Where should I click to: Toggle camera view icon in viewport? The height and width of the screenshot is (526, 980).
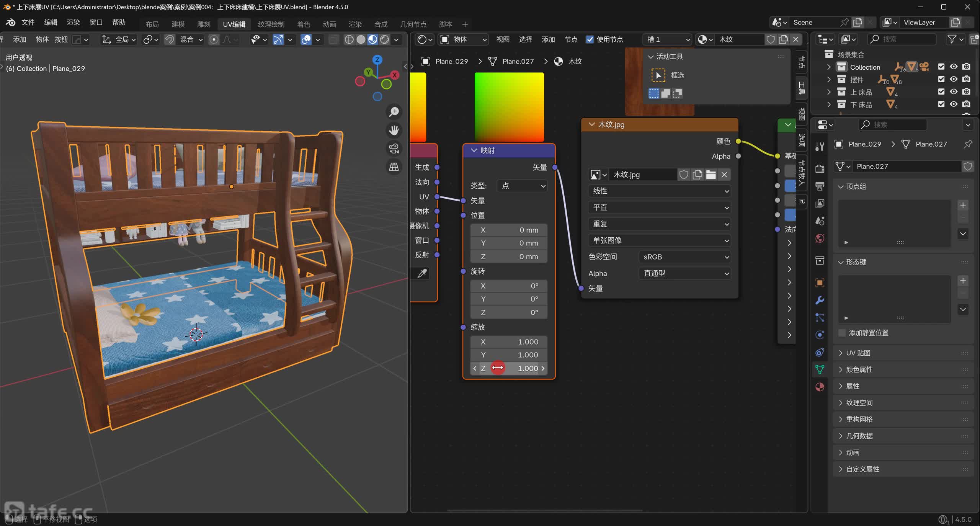394,148
